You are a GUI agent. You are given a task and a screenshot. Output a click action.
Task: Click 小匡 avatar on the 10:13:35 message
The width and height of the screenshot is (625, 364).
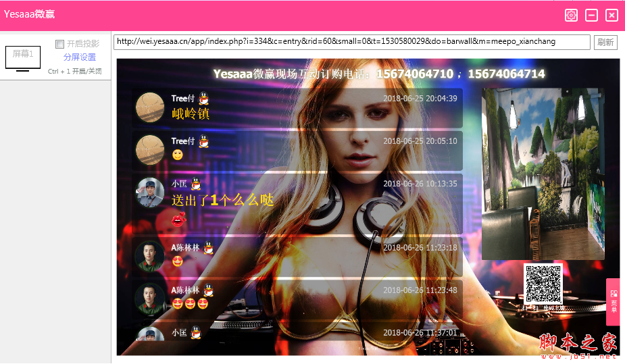click(150, 192)
